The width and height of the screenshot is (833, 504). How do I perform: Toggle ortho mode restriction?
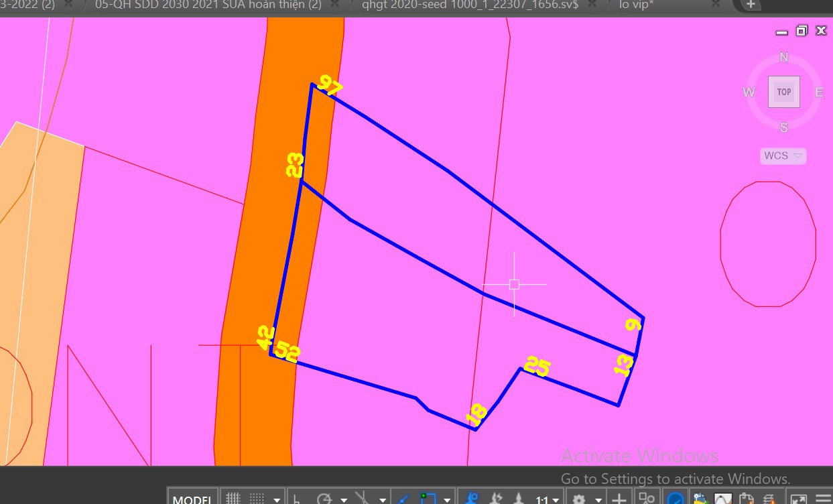pos(296,499)
